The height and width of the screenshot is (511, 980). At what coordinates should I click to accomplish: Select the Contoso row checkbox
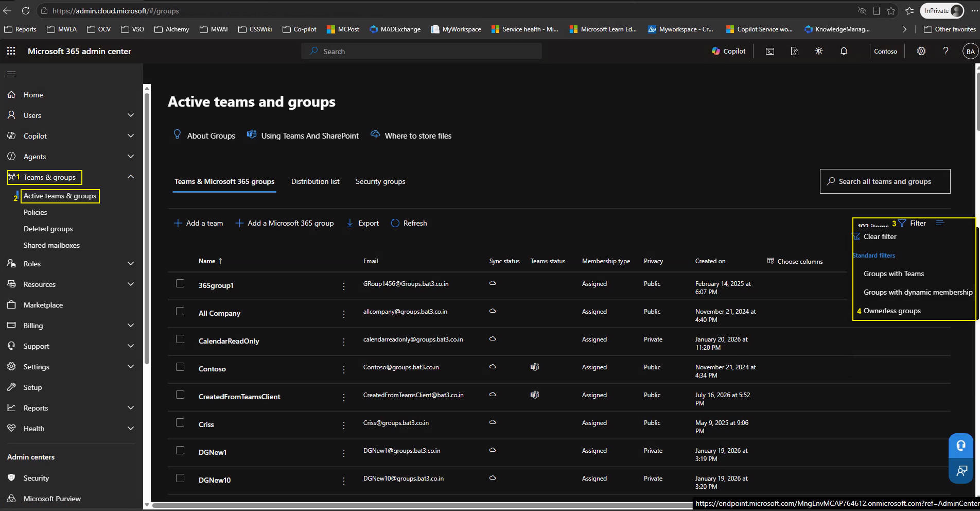(180, 367)
